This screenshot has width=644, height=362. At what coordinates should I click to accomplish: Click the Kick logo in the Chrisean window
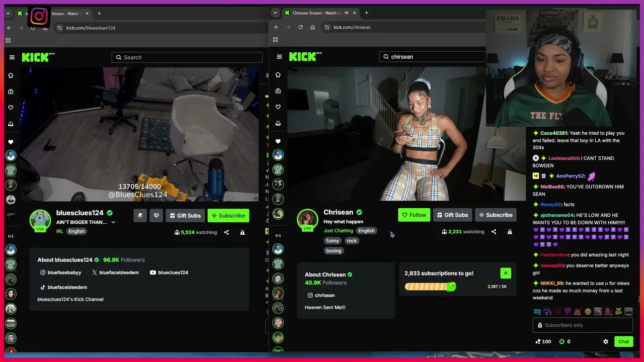(x=305, y=57)
